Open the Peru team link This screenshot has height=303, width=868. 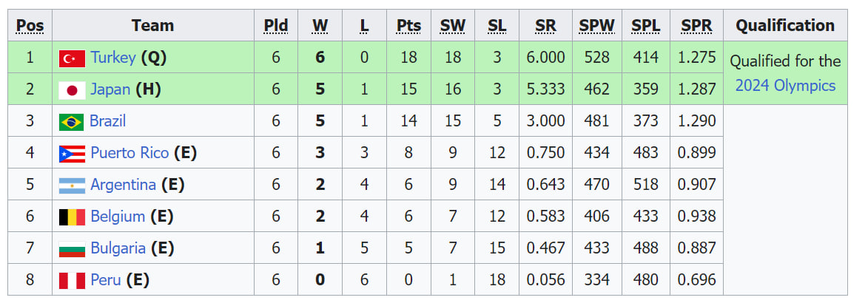click(x=105, y=280)
